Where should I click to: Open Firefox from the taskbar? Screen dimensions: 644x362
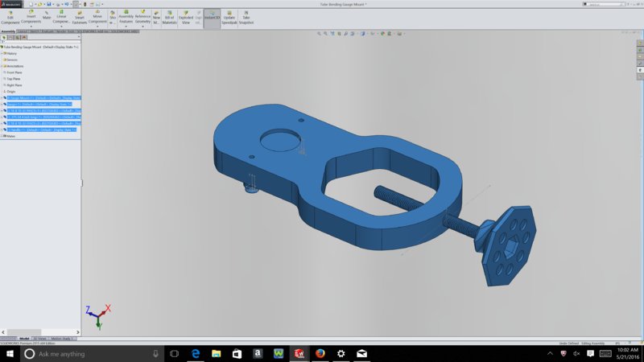pos(320,353)
